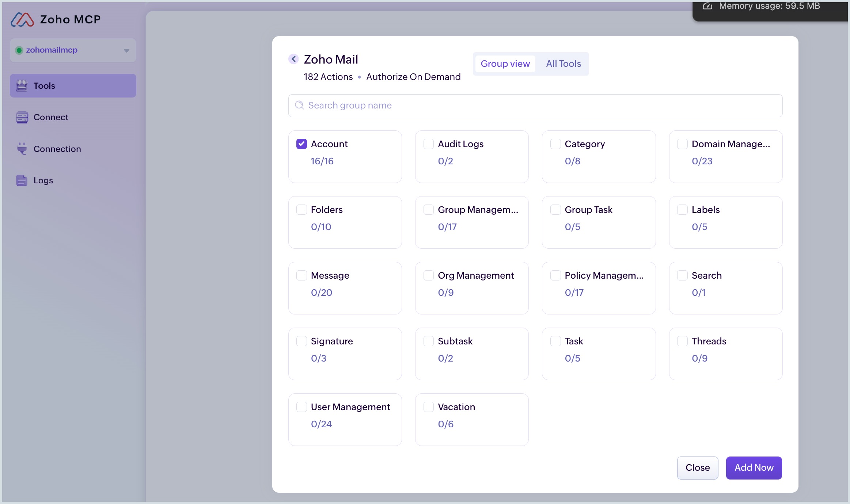Click the Account 16/16 count

point(322,161)
